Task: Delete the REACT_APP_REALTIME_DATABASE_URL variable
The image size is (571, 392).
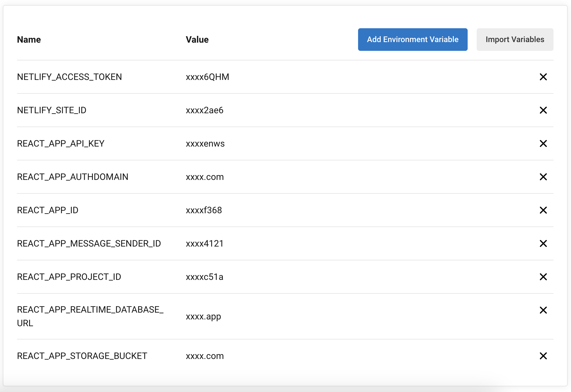Action: click(543, 310)
